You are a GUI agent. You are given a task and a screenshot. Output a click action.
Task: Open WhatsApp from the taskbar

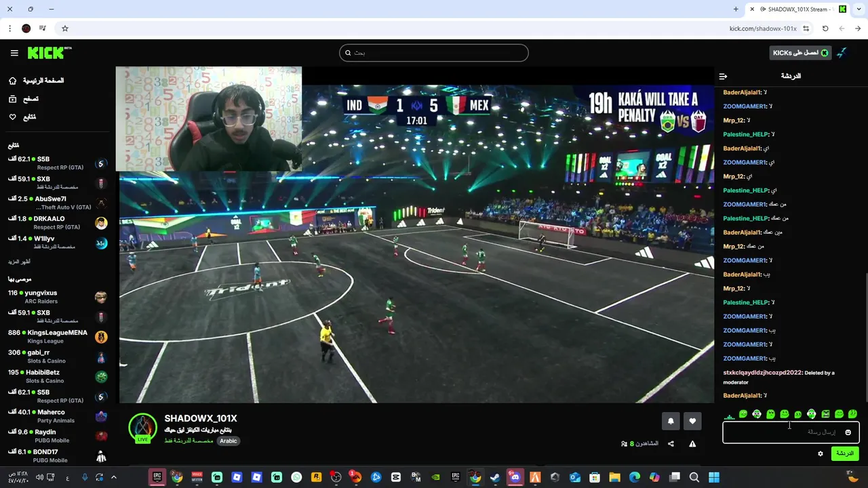coord(296,477)
